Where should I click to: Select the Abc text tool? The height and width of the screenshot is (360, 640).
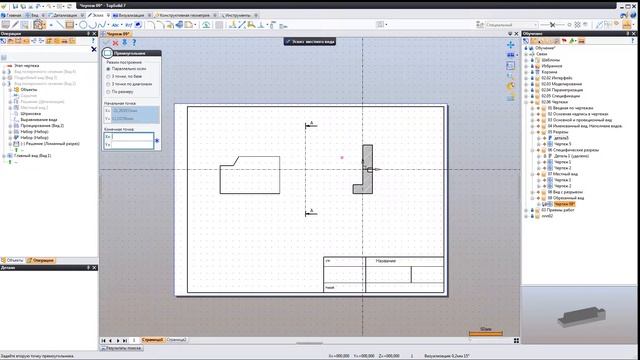(115, 25)
